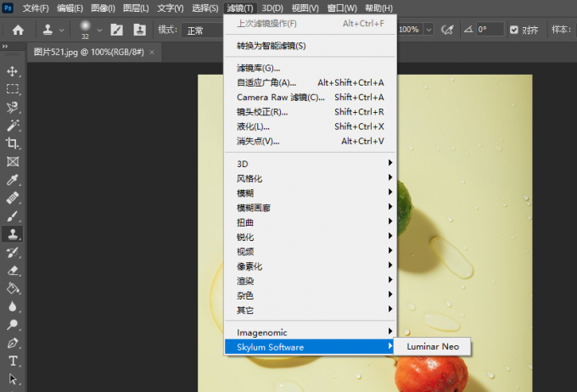The height and width of the screenshot is (392, 577).
Task: Select the Dodge tool
Action: pyautogui.click(x=13, y=325)
